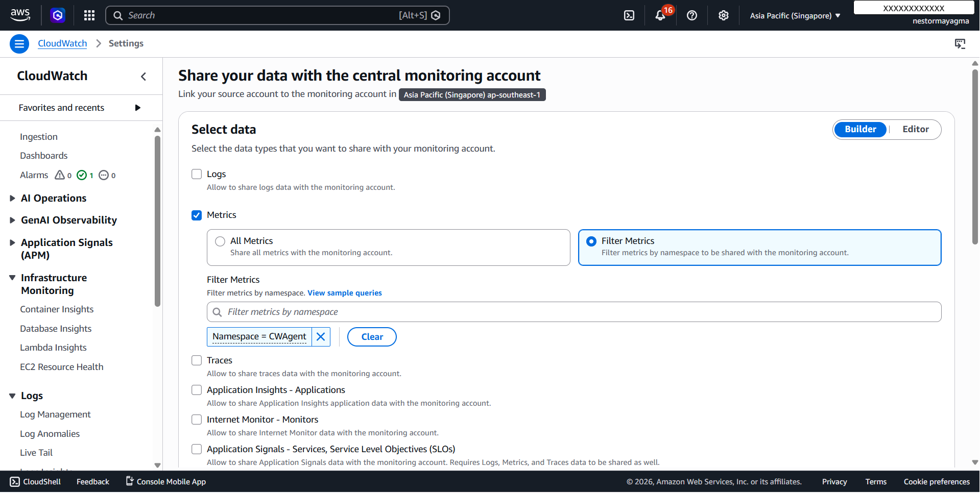
Task: Open Console Mobile App link in footer
Action: pos(166,482)
